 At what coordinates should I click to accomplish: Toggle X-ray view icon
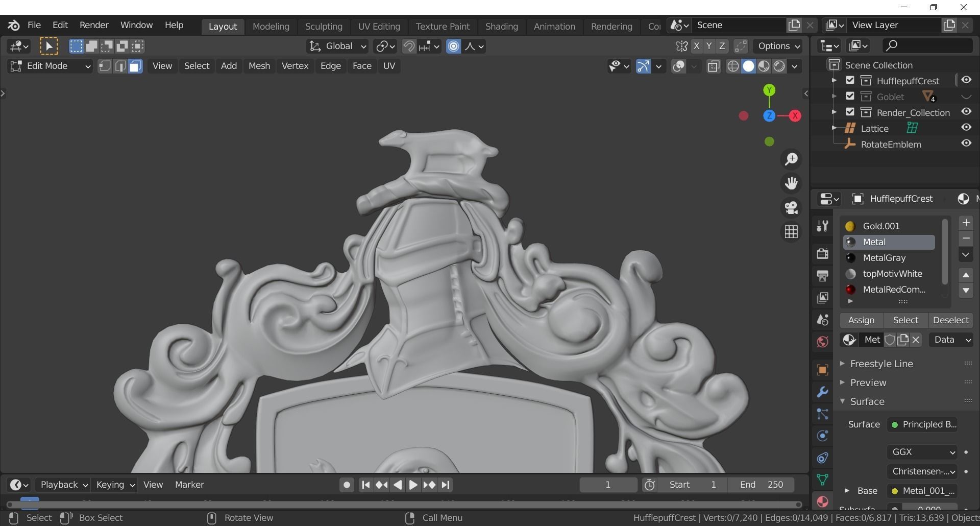point(714,66)
